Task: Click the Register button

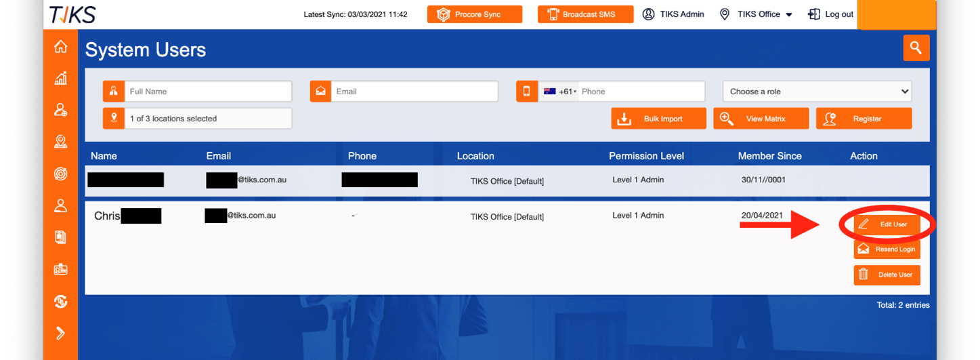Action: (x=864, y=119)
